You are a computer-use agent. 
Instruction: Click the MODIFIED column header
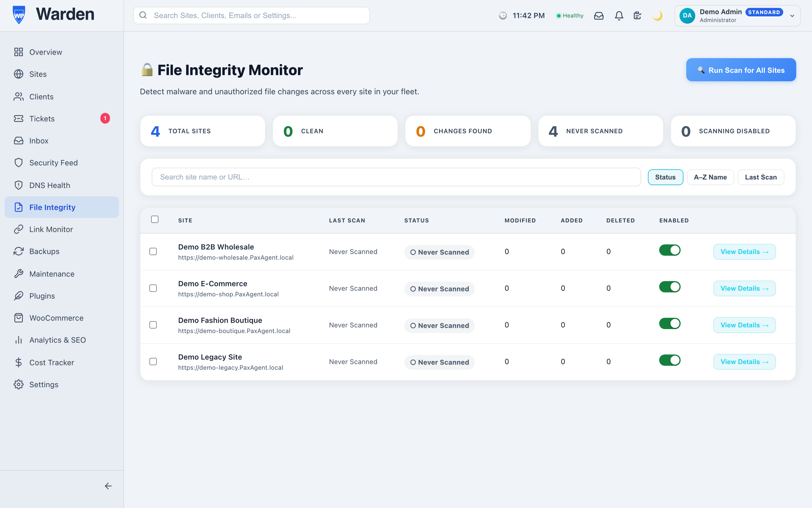[520, 220]
